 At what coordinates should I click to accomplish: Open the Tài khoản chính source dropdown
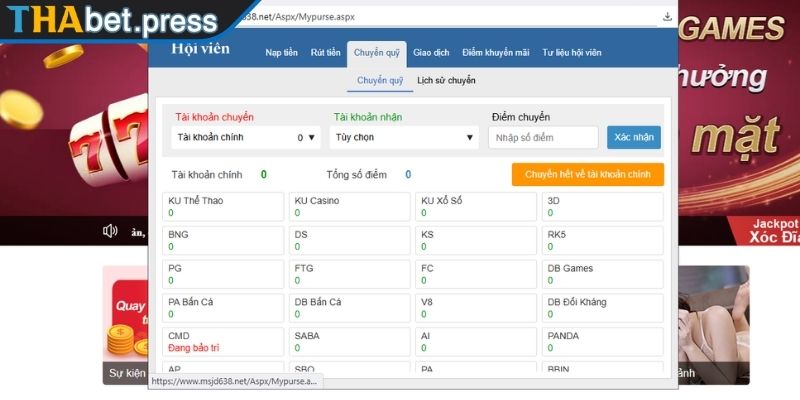pyautogui.click(x=246, y=137)
